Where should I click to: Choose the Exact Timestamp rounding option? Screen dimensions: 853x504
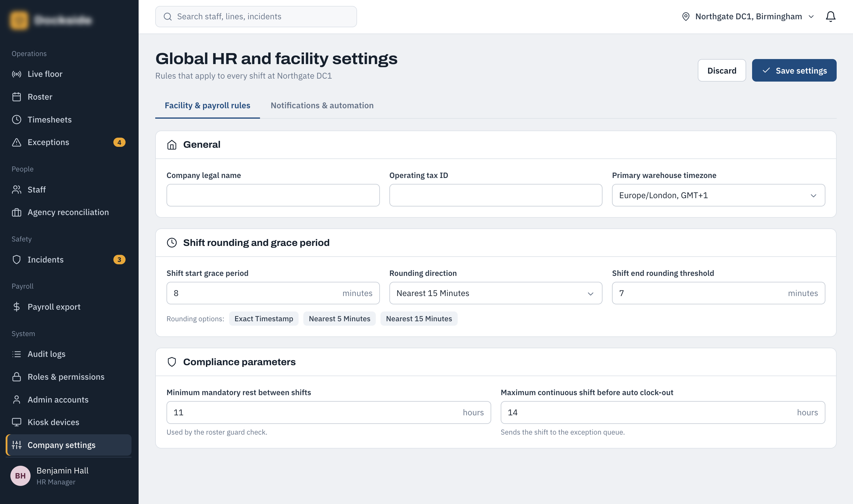264,319
